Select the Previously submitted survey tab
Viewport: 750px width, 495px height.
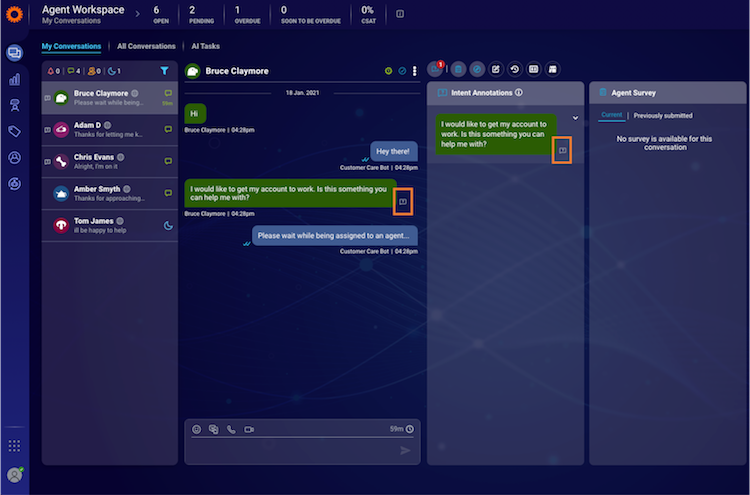pos(663,116)
